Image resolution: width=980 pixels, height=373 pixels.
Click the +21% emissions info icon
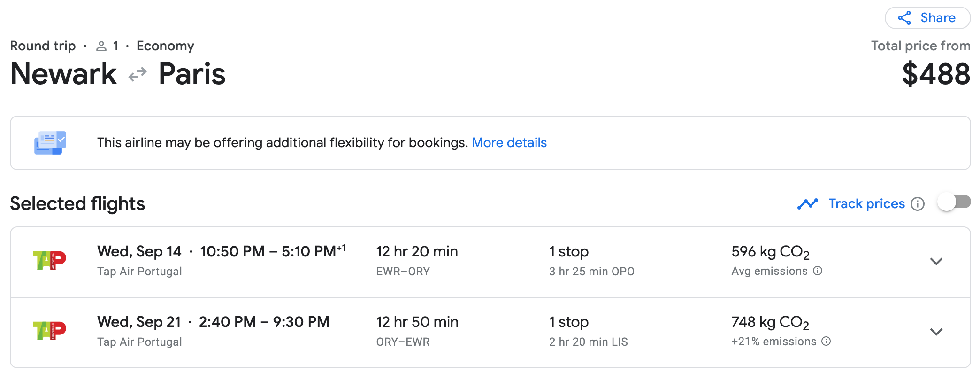point(827,342)
